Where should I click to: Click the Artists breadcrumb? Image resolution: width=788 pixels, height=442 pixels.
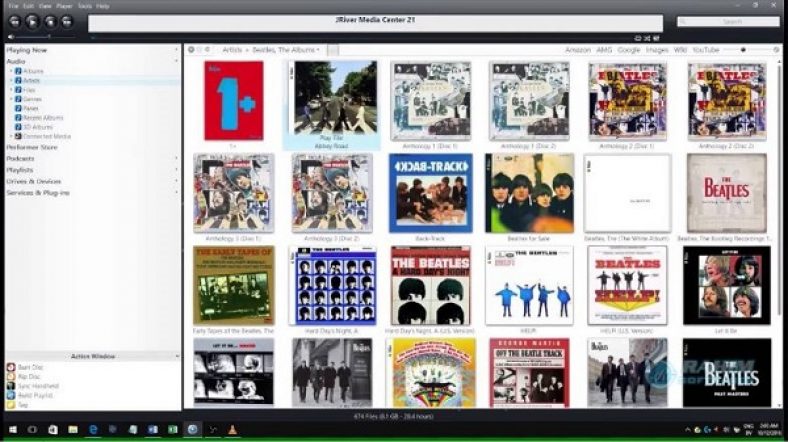232,50
